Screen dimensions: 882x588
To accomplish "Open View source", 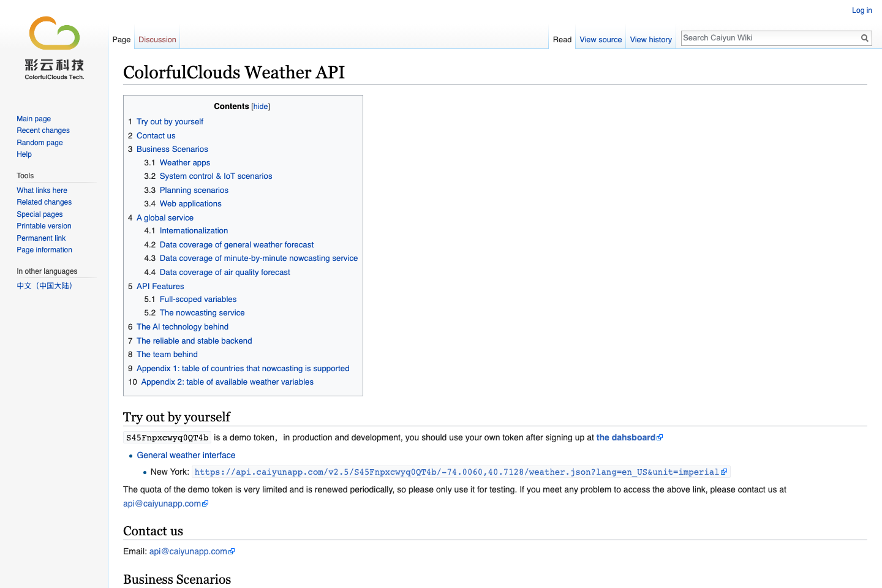I will [x=600, y=39].
